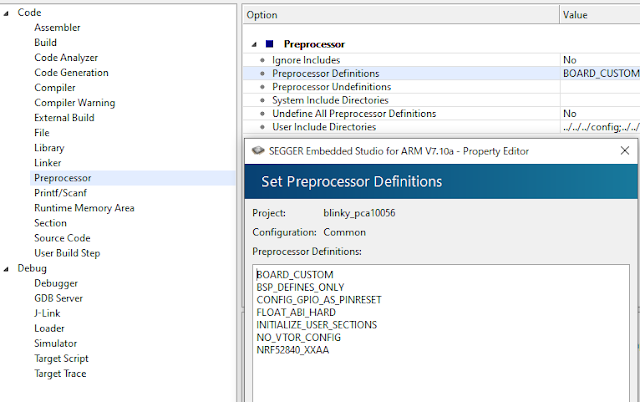Viewport: 640px width, 402px height.
Task: Close the Property Editor dialog
Action: point(624,151)
